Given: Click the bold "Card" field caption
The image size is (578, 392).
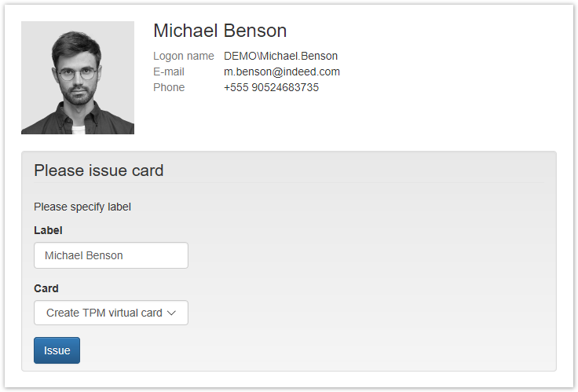Looking at the screenshot, I should point(46,288).
